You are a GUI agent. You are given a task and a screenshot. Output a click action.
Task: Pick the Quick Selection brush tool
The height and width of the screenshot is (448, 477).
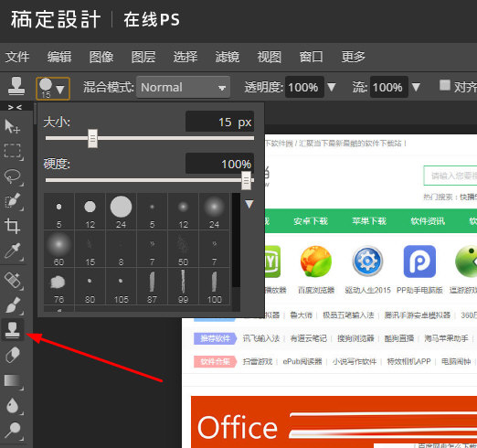point(13,201)
